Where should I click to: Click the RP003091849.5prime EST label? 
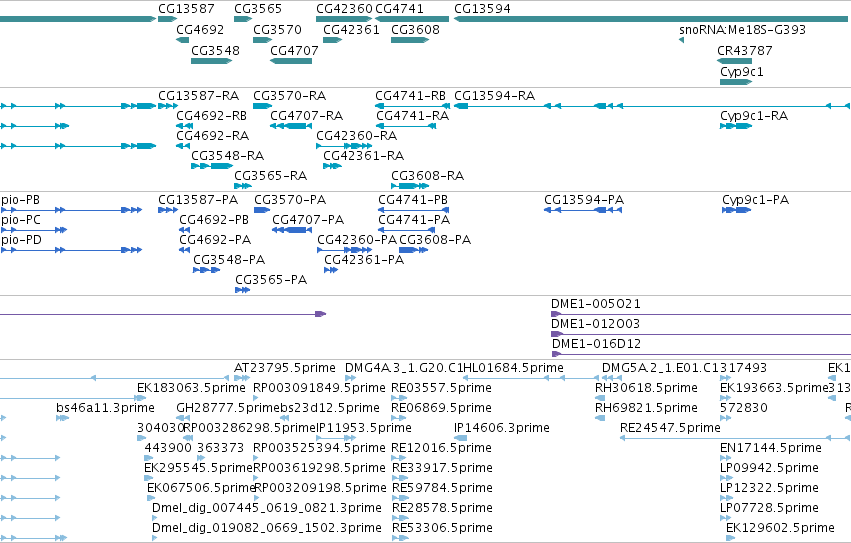[x=319, y=388]
